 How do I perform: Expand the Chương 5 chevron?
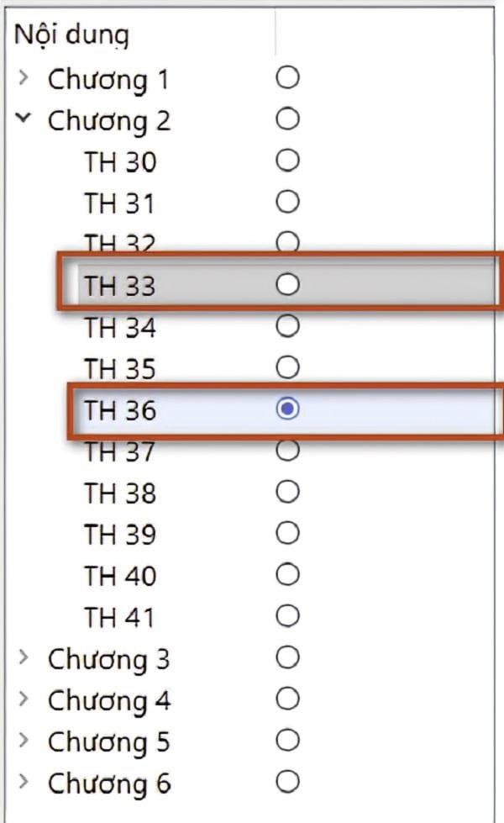(x=24, y=741)
